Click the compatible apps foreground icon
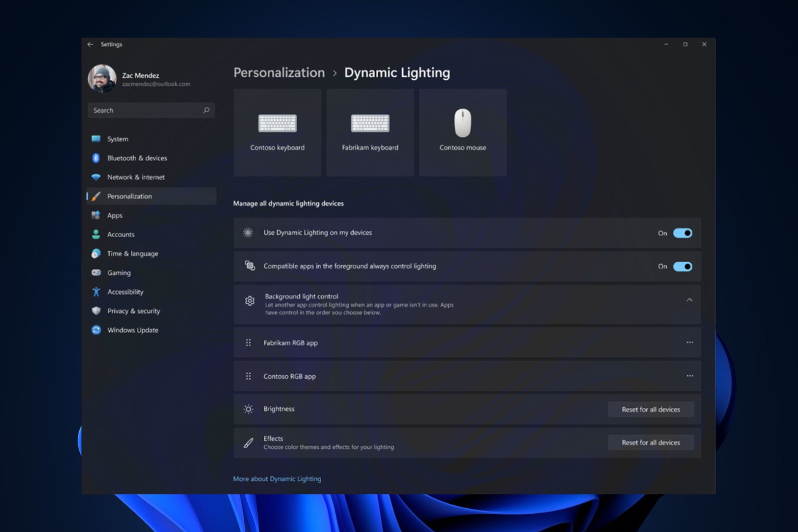The height and width of the screenshot is (532, 798). click(249, 266)
